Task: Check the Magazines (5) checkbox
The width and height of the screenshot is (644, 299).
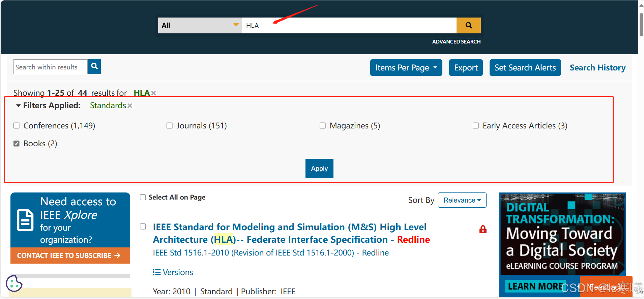Action: (323, 125)
